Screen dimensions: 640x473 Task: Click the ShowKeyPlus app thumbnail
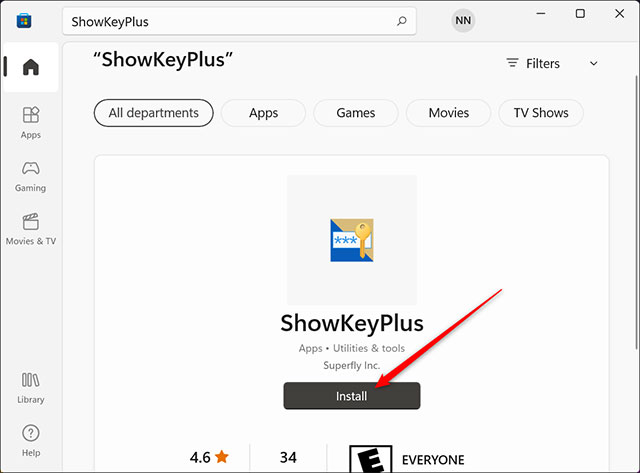[x=352, y=240]
